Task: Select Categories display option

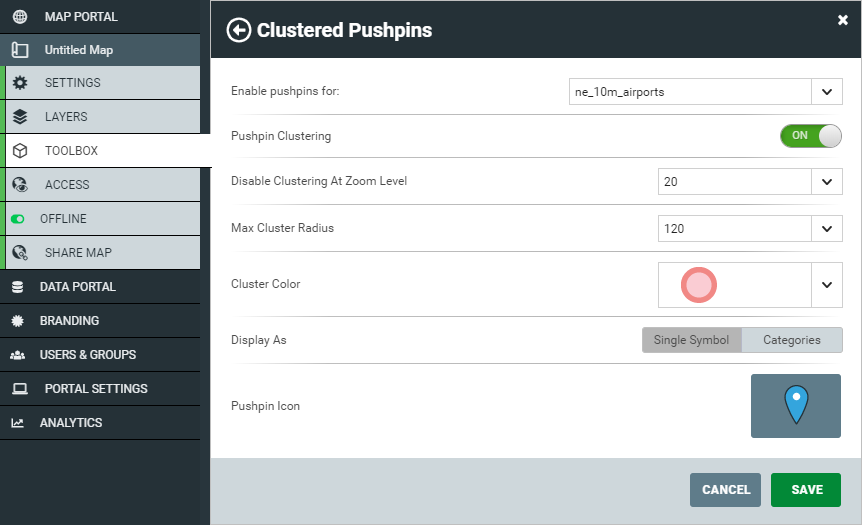Action: (792, 340)
